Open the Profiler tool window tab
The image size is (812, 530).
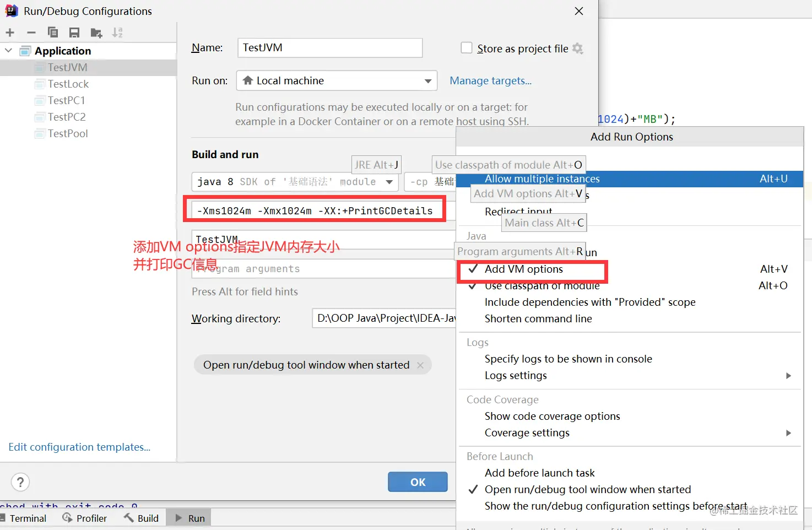85,518
